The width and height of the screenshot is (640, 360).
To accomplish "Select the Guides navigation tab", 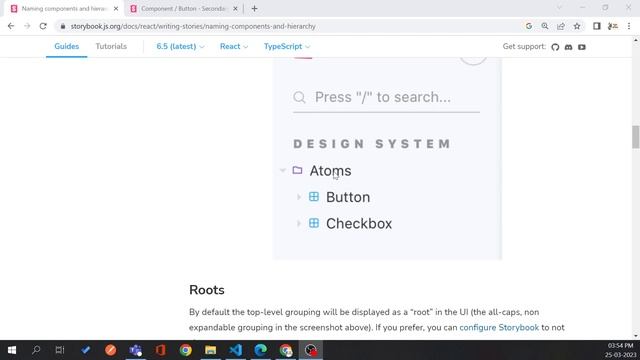I will pos(67,47).
